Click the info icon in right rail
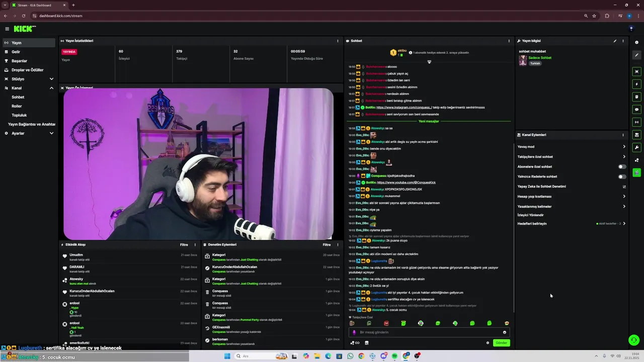This screenshot has height=362, width=644. pyautogui.click(x=636, y=42)
